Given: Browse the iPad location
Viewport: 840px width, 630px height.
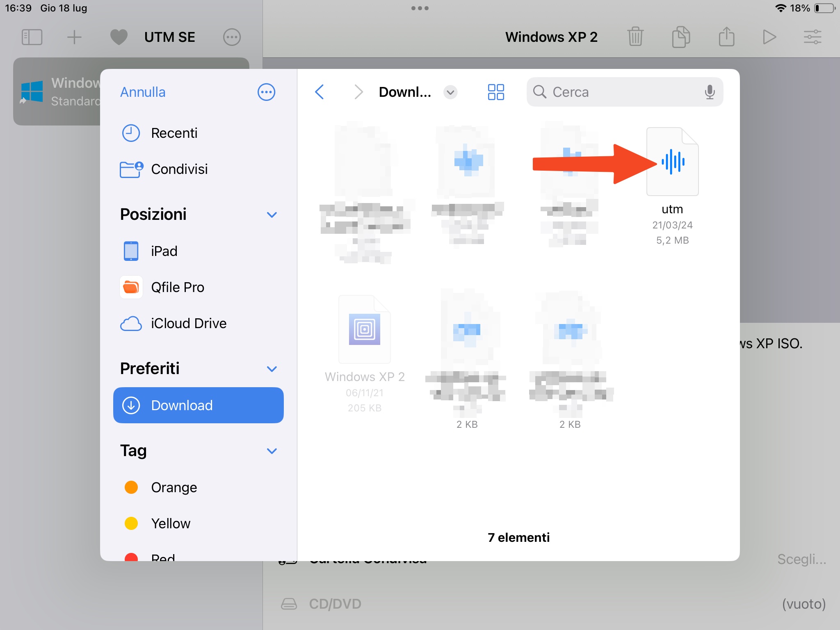Looking at the screenshot, I should click(199, 251).
